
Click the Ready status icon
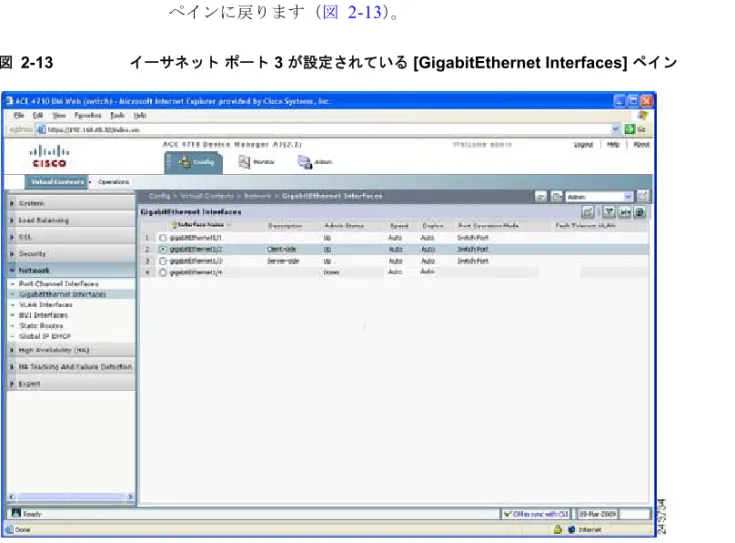coord(16,513)
